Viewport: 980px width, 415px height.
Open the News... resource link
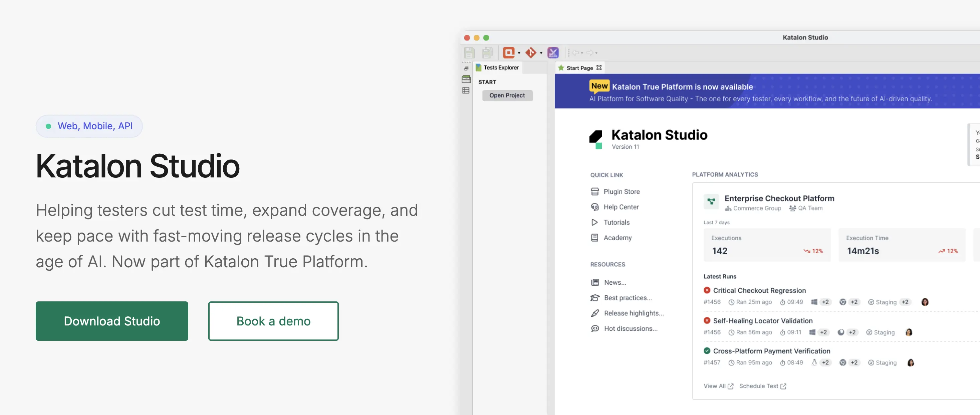tap(615, 282)
